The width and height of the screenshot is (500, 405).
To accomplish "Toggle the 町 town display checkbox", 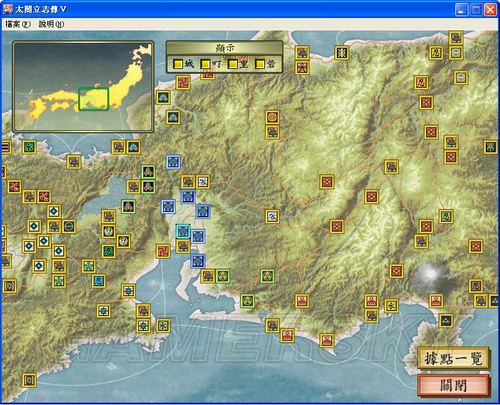I will point(206,64).
